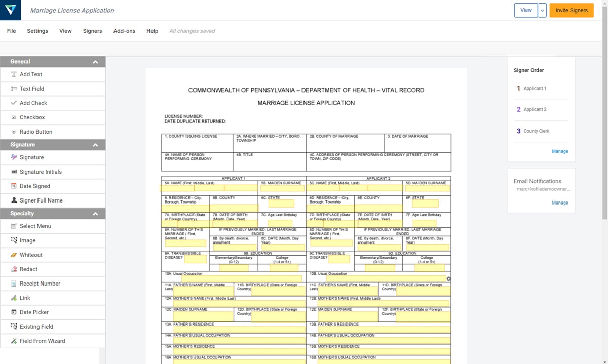
Task: Click the gear icon beside the 10B occupation field
Action: [x=448, y=279]
